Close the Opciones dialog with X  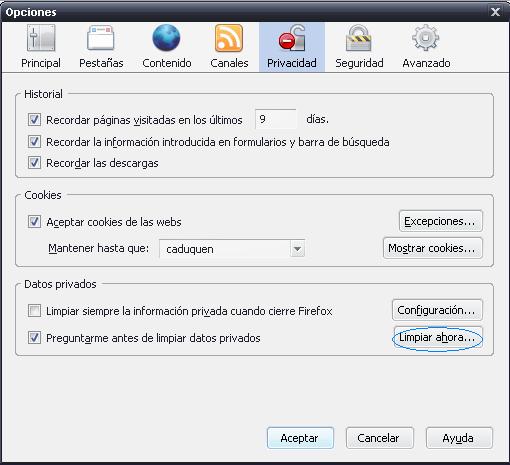(495, 12)
